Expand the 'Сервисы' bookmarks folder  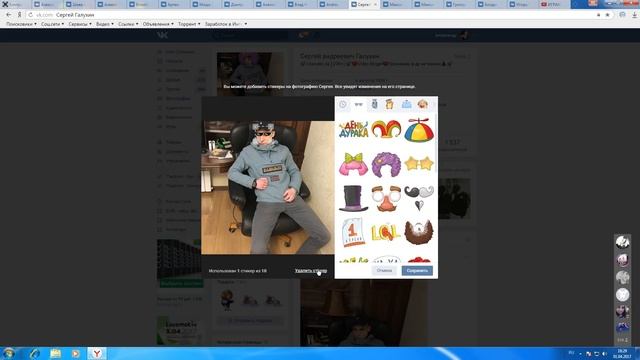click(x=80, y=24)
